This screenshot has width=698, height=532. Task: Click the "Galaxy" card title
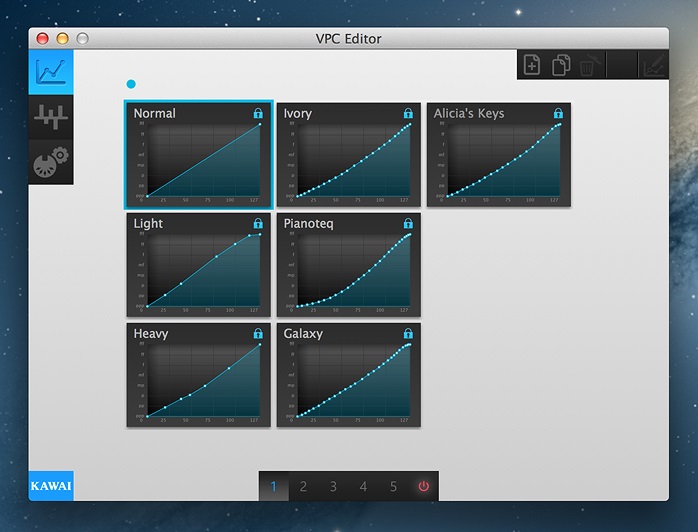[303, 333]
